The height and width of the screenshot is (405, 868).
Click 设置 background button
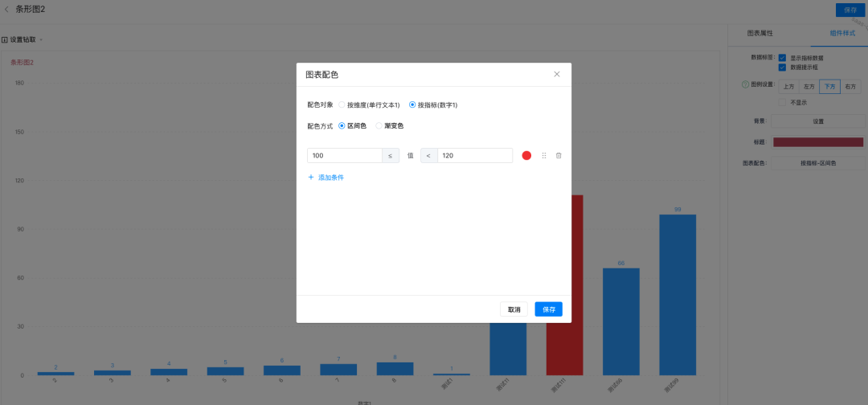pos(817,121)
